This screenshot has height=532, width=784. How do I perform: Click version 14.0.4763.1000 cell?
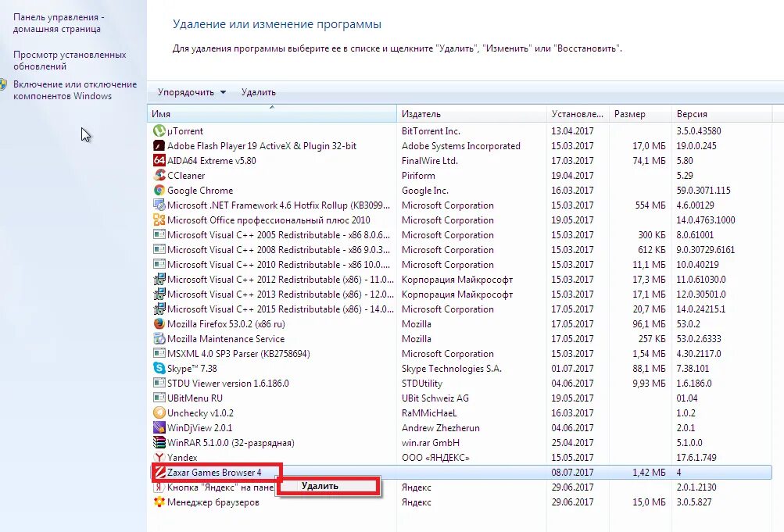point(706,220)
